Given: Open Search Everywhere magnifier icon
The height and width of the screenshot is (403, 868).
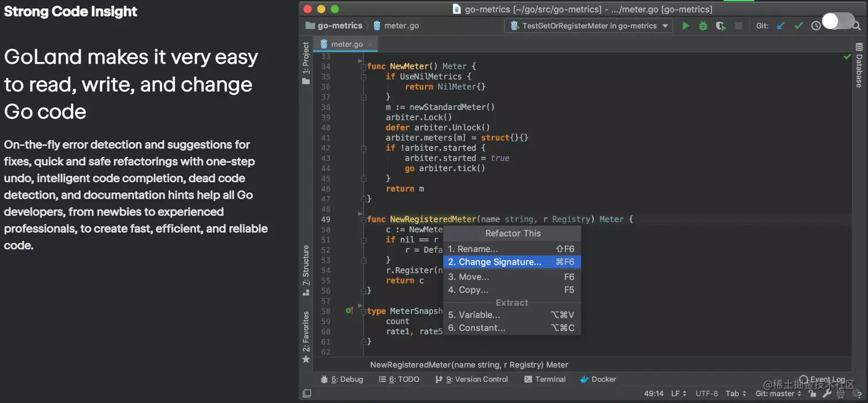Looking at the screenshot, I should click(856, 26).
